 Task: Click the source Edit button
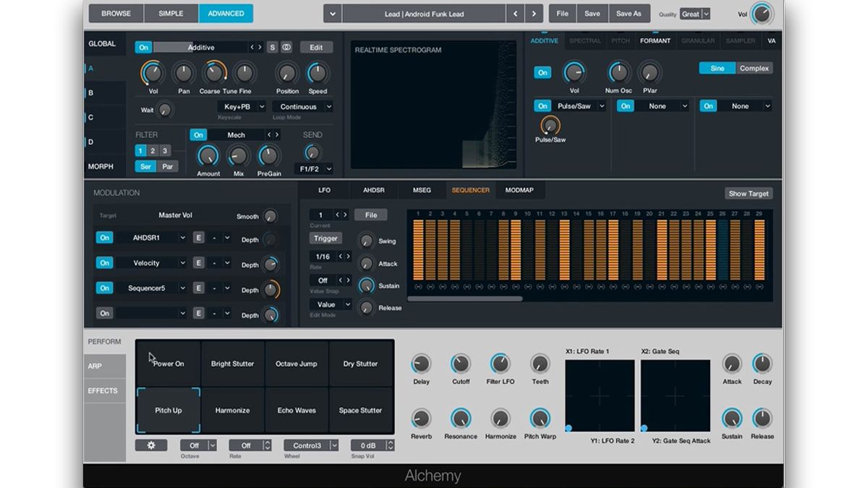click(316, 47)
